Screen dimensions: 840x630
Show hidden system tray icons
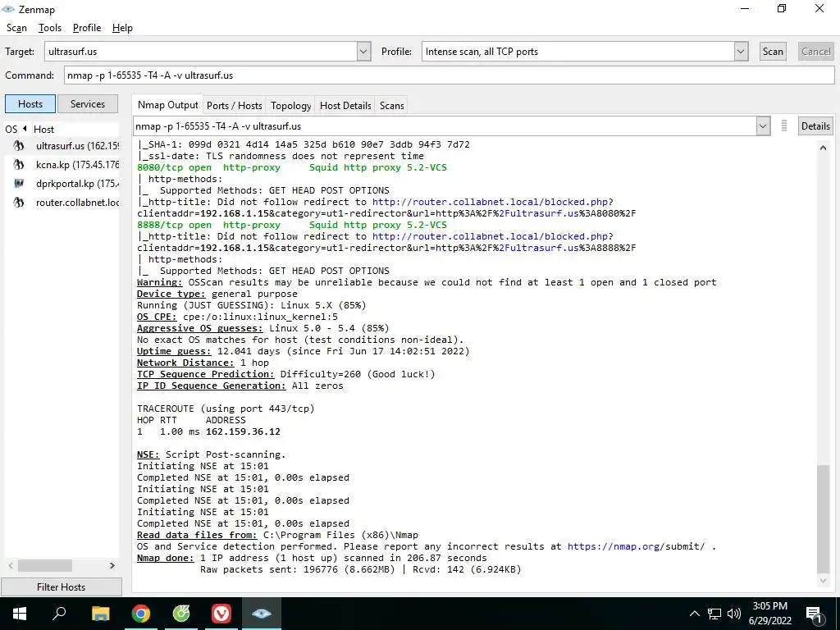694,614
